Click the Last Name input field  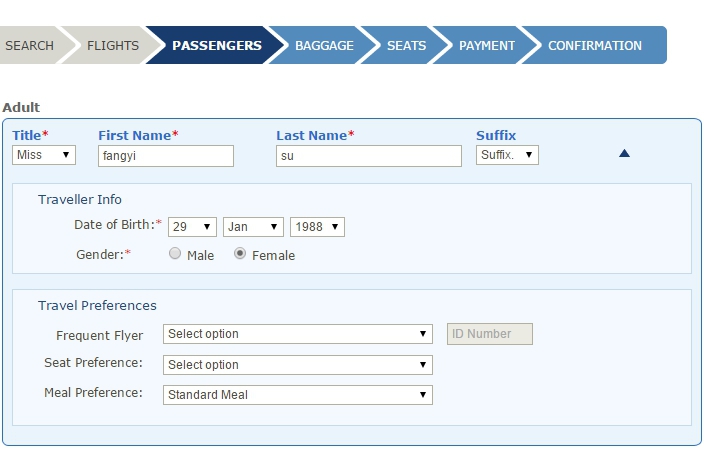[x=368, y=156]
